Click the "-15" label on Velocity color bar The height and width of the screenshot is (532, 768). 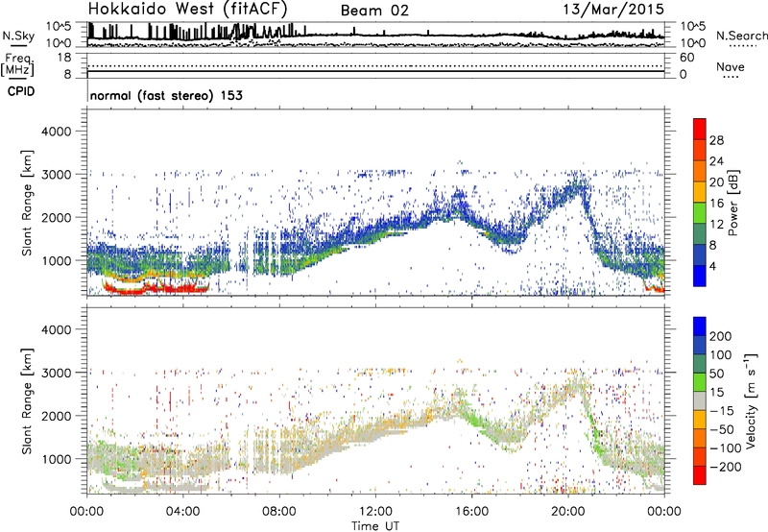pyautogui.click(x=722, y=410)
